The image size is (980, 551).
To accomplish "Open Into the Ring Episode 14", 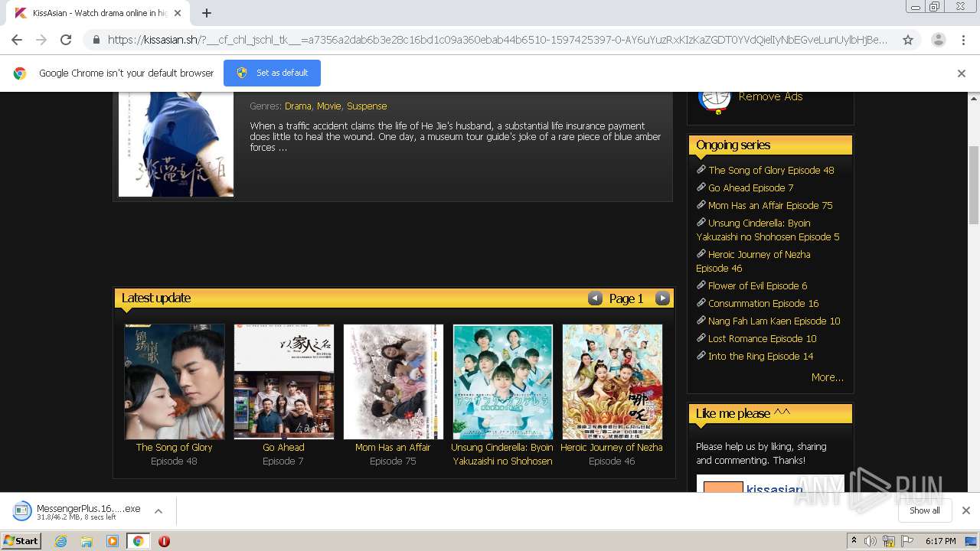I will click(760, 356).
